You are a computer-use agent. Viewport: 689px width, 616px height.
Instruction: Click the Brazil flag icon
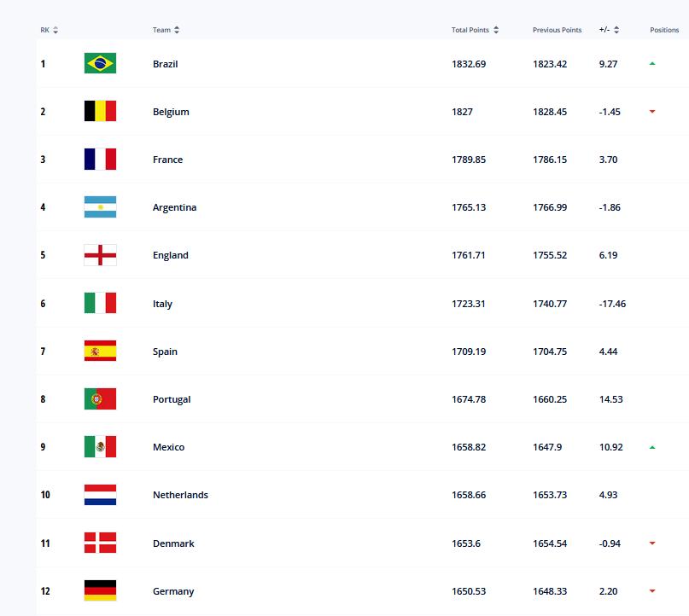pyautogui.click(x=100, y=64)
